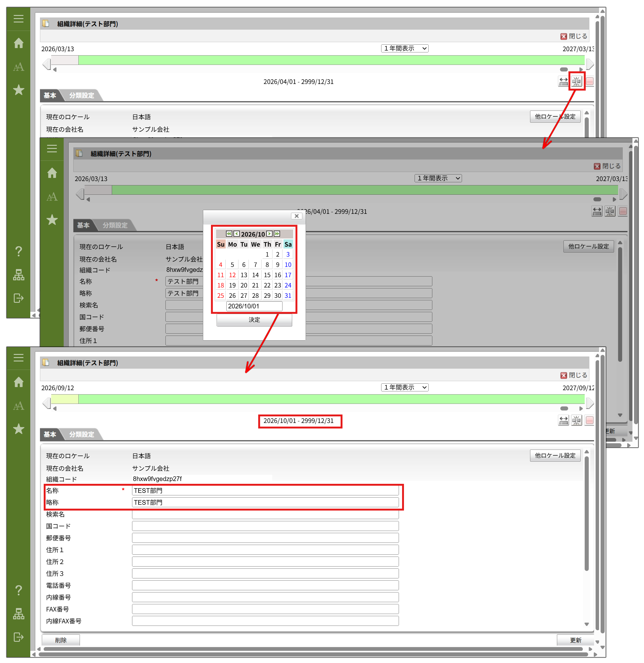Open 1年間表示 dropdown beside 2027/09/12 date

pyautogui.click(x=405, y=387)
